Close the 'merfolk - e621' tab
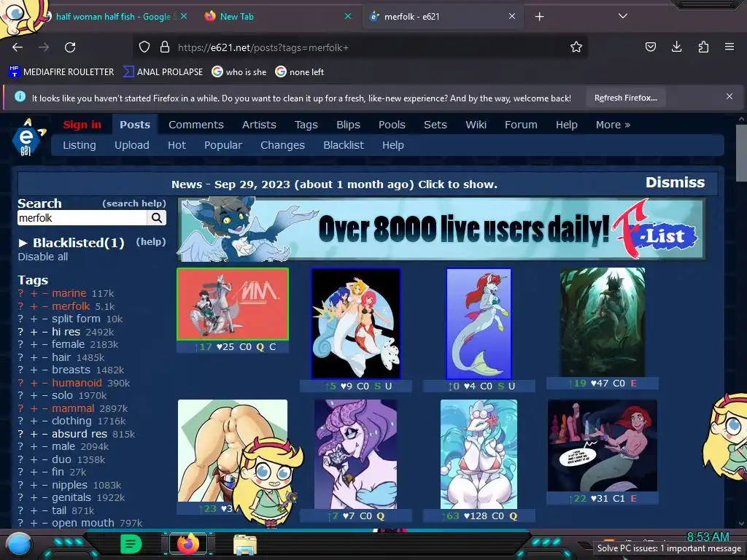 click(x=511, y=16)
